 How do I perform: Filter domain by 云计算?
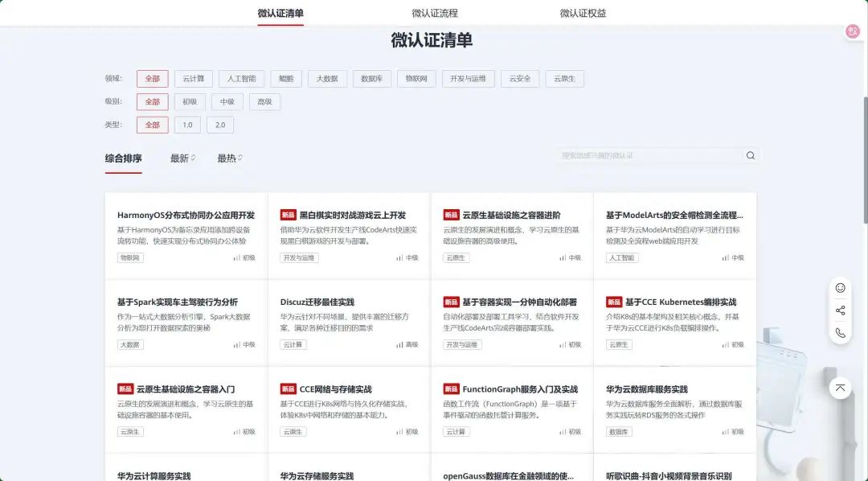[193, 79]
